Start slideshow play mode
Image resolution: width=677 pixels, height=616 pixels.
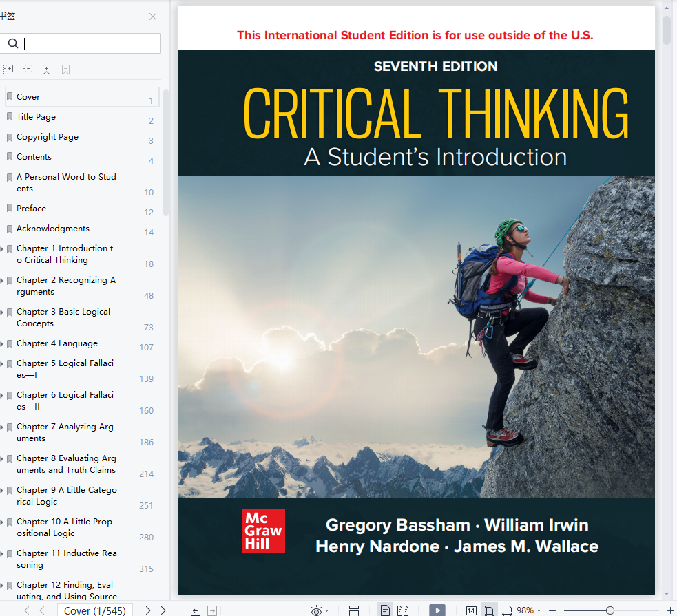[437, 610]
